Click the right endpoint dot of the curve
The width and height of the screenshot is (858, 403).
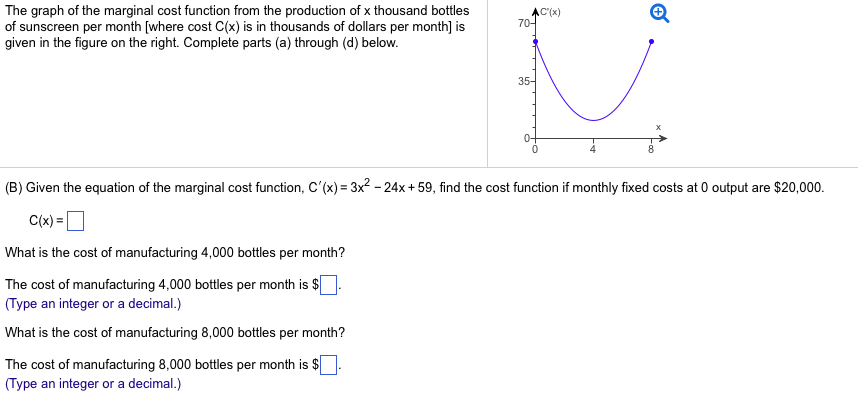click(x=651, y=42)
